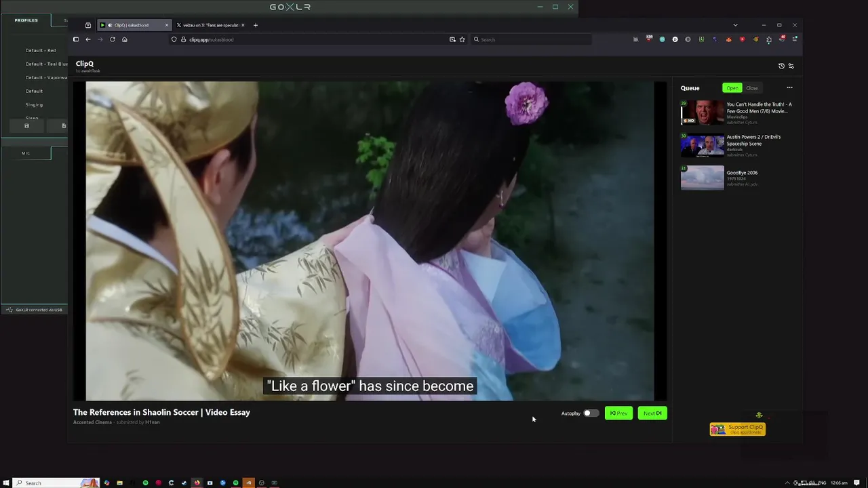
Task: Bookmark this page with the star icon
Action: [462, 39]
